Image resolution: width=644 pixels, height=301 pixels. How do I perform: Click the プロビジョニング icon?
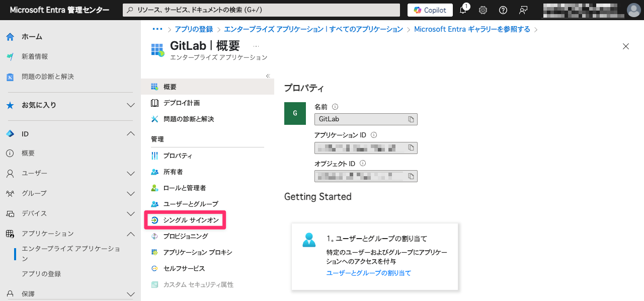154,236
